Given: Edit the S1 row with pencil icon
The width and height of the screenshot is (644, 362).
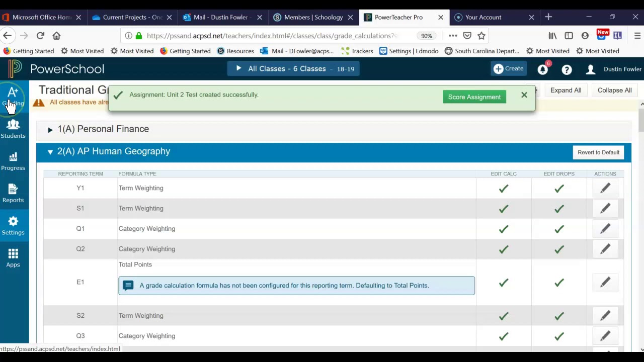Looking at the screenshot, I should tap(605, 208).
